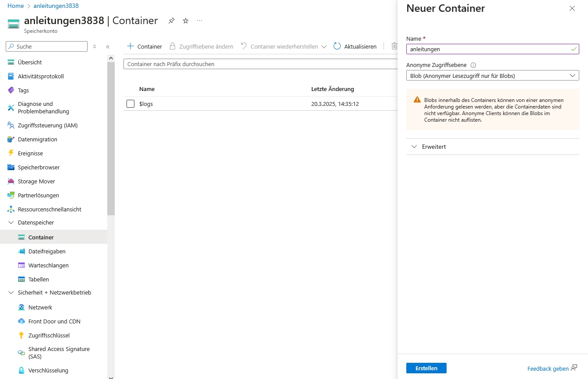Click the container prefix search field

260,64
